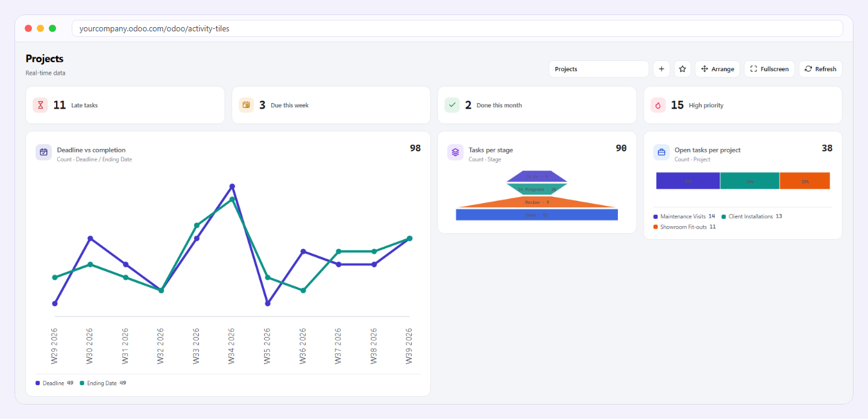This screenshot has height=419, width=868.
Task: Click the Showroom Fit-outs legend entry
Action: click(x=685, y=227)
